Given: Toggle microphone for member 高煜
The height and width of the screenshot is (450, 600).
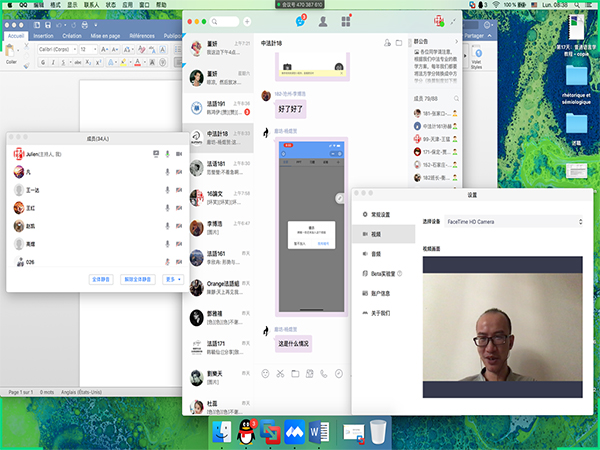Looking at the screenshot, I should pyautogui.click(x=167, y=244).
